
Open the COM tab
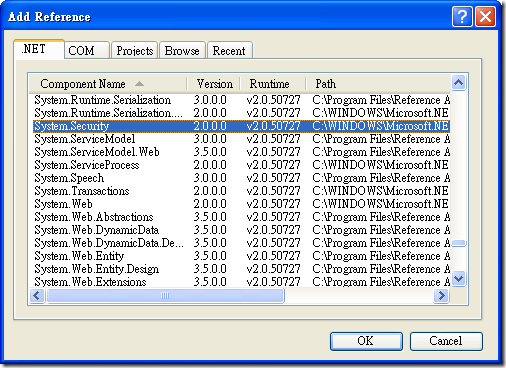tap(87, 51)
